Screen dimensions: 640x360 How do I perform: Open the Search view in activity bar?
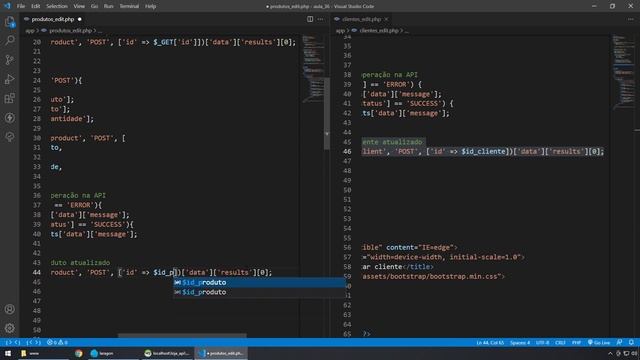10,40
